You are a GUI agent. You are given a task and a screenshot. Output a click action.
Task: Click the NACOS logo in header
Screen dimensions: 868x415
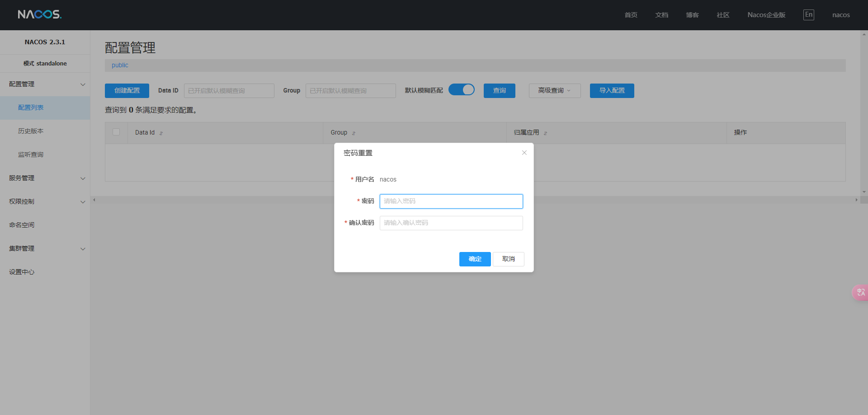click(x=40, y=14)
